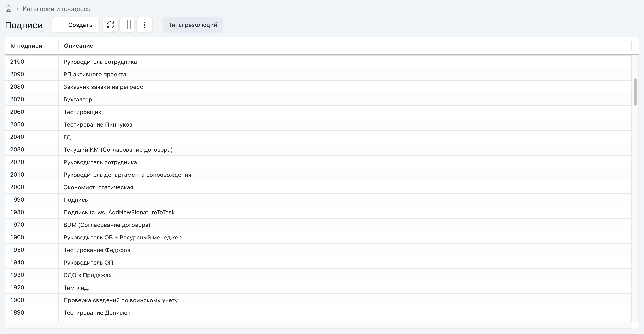This screenshot has height=334, width=644.
Task: Open the three-dot more options menu
Action: tap(145, 25)
